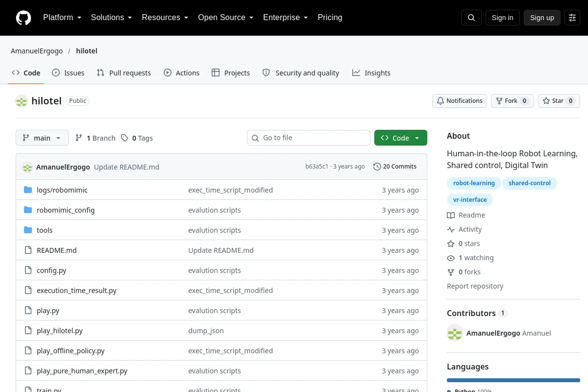The width and height of the screenshot is (588, 392).
Task: Expand the Open Source menu
Action: pos(225,18)
